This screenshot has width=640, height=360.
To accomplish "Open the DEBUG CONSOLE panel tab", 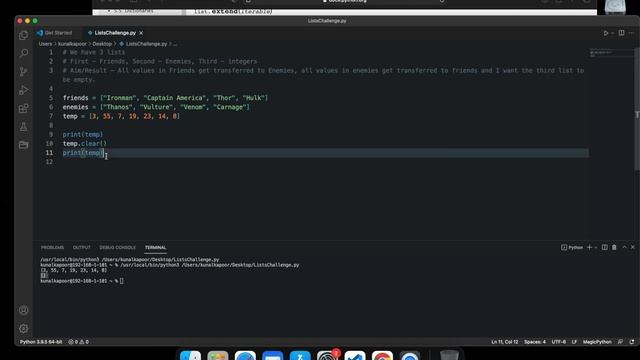I will pyautogui.click(x=118, y=247).
